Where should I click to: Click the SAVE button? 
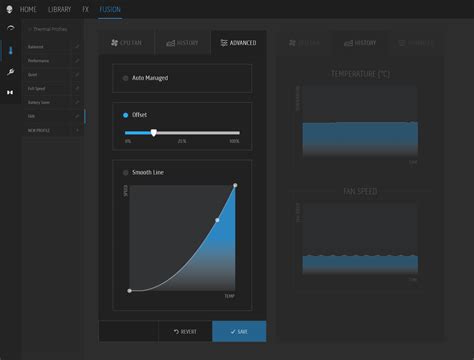click(x=239, y=332)
